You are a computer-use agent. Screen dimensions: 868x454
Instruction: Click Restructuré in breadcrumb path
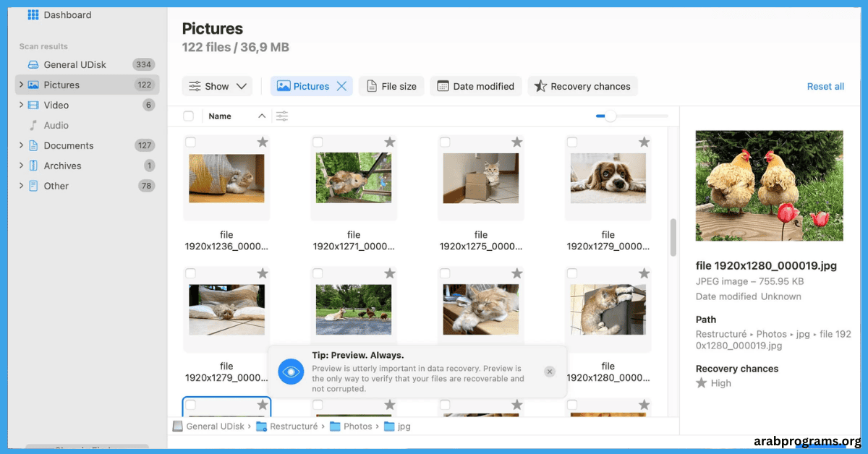(294, 427)
